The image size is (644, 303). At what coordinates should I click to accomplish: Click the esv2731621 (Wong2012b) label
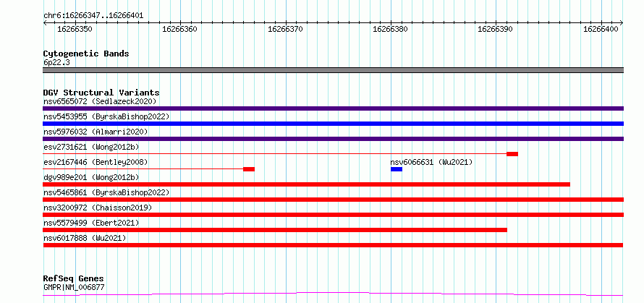pyautogui.click(x=91, y=147)
